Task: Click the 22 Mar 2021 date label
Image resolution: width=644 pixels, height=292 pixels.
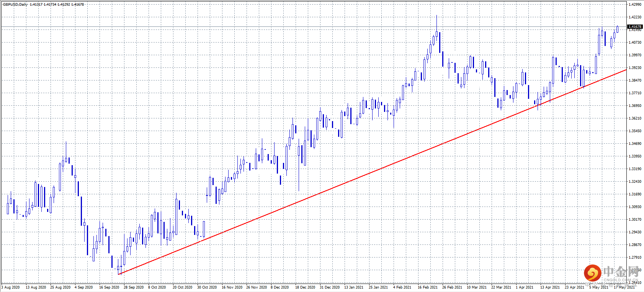Action: tap(501, 287)
